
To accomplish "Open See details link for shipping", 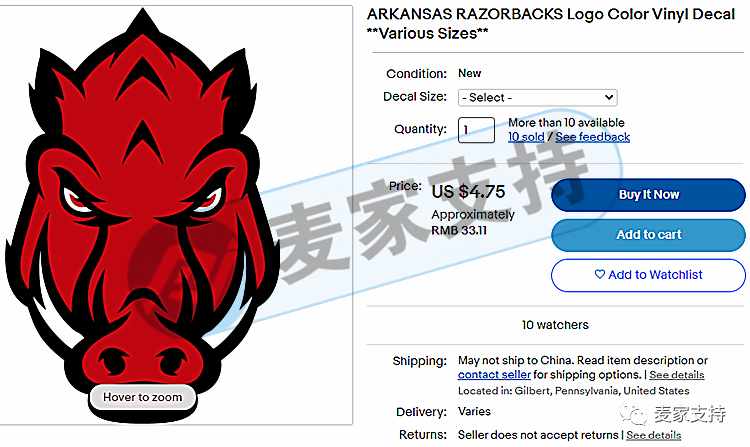I will 676,375.
